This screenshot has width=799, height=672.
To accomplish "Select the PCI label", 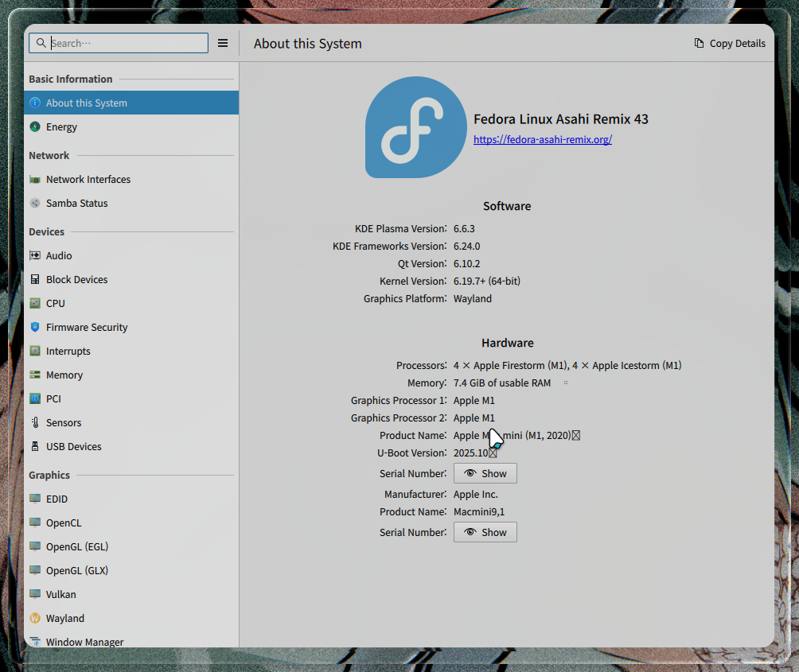I will (x=53, y=398).
